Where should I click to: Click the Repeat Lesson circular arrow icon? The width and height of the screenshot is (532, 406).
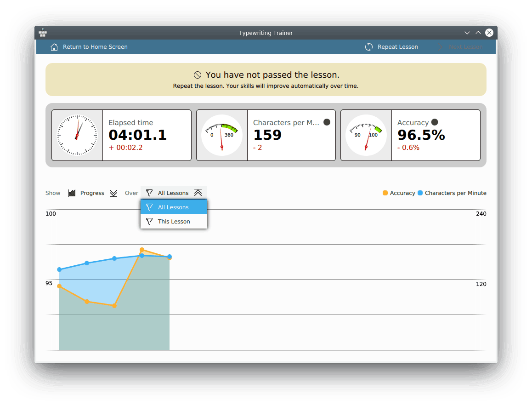point(369,47)
